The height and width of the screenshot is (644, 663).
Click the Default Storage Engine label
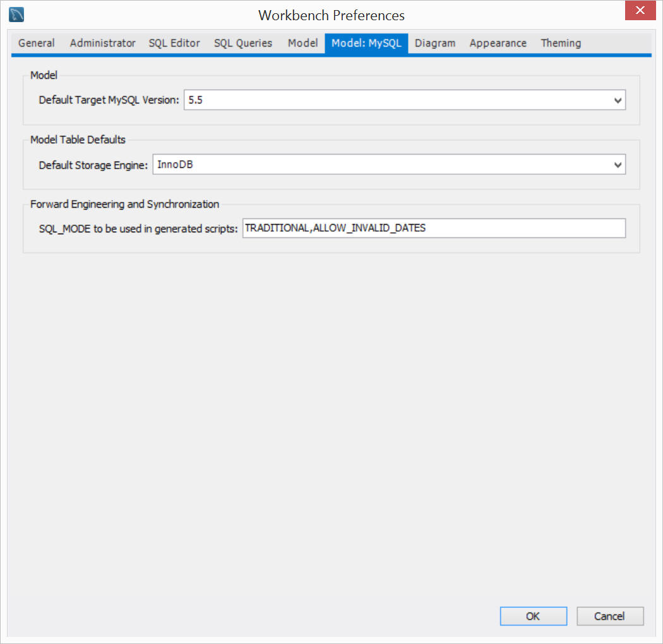point(93,165)
